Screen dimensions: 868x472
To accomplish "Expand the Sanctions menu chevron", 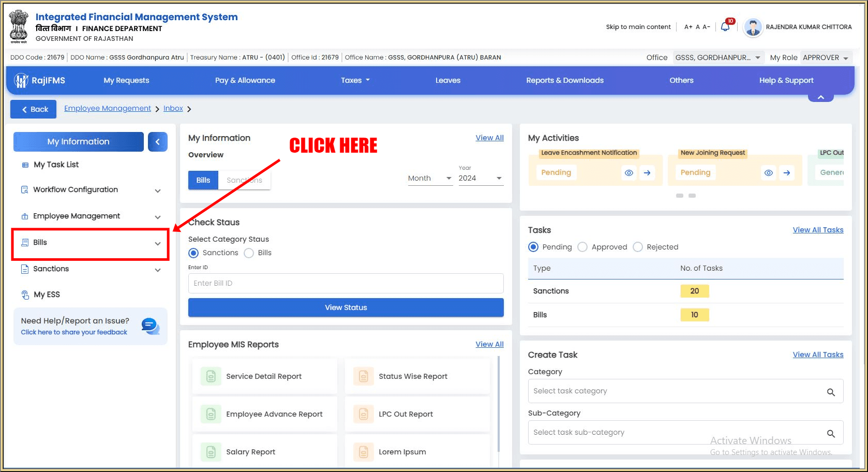I will point(158,270).
